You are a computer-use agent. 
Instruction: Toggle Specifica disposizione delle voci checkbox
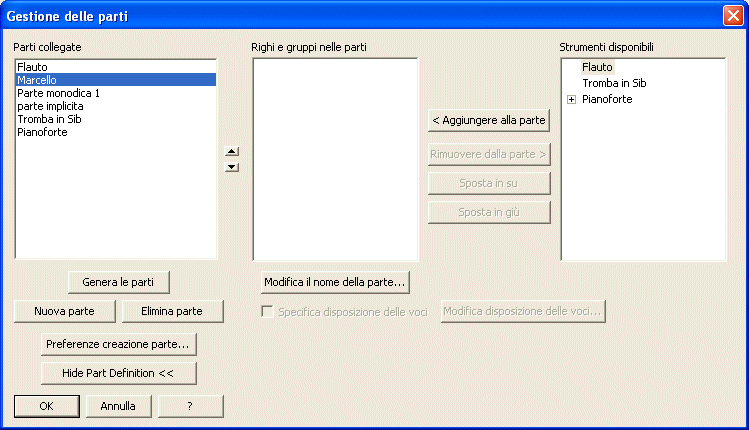(x=267, y=312)
